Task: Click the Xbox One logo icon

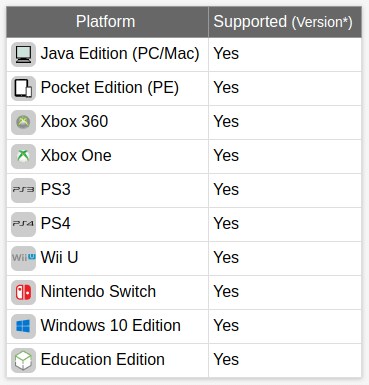Action: [x=23, y=156]
